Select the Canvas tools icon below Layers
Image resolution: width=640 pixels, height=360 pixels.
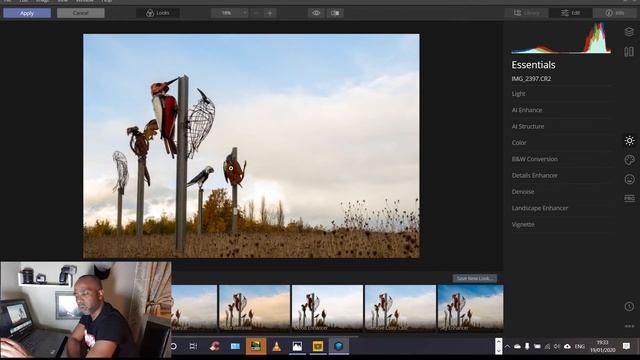click(629, 52)
